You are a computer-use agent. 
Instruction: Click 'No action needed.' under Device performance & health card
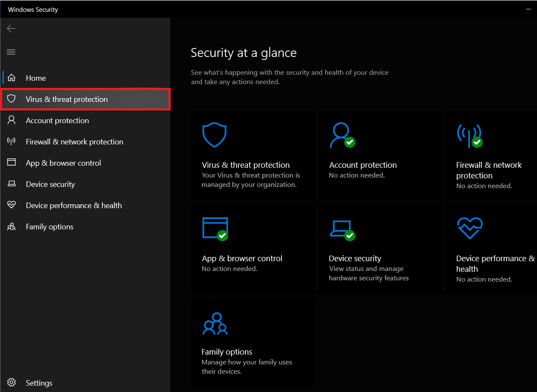(484, 279)
